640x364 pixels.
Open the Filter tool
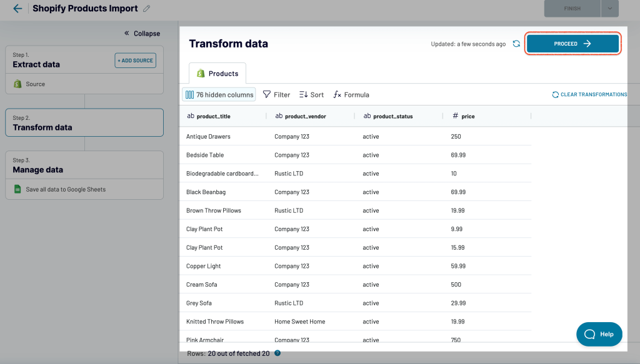[x=276, y=94]
